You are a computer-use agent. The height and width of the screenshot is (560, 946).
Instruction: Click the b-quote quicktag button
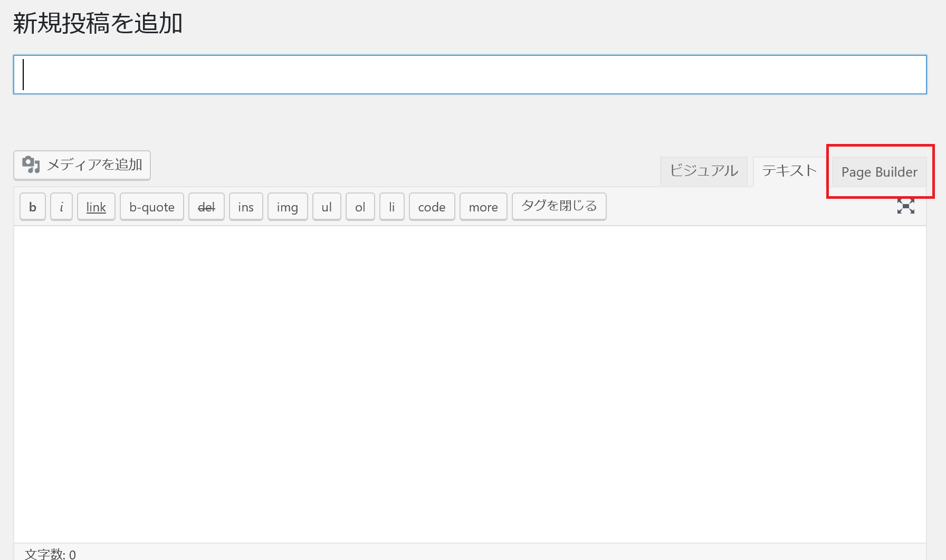click(152, 207)
